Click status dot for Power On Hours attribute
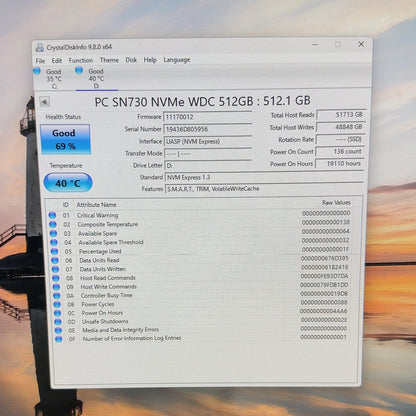The height and width of the screenshot is (416, 416). (57, 313)
